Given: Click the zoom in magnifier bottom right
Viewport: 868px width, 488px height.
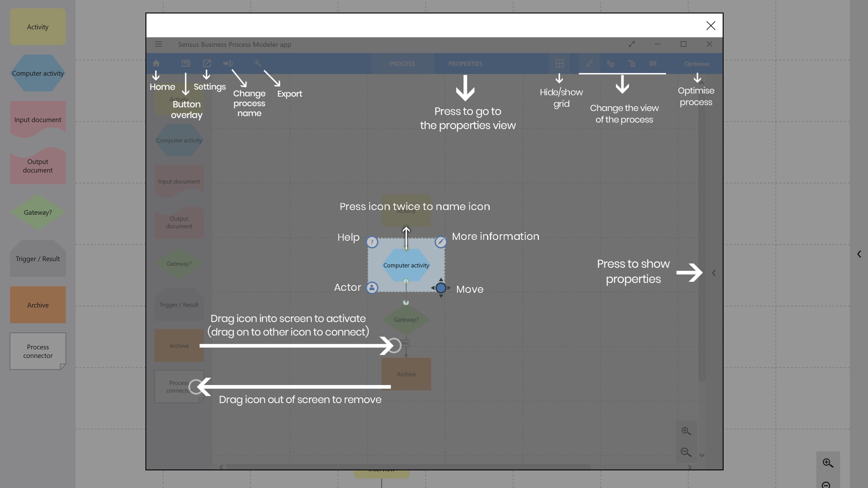Looking at the screenshot, I should (x=828, y=463).
